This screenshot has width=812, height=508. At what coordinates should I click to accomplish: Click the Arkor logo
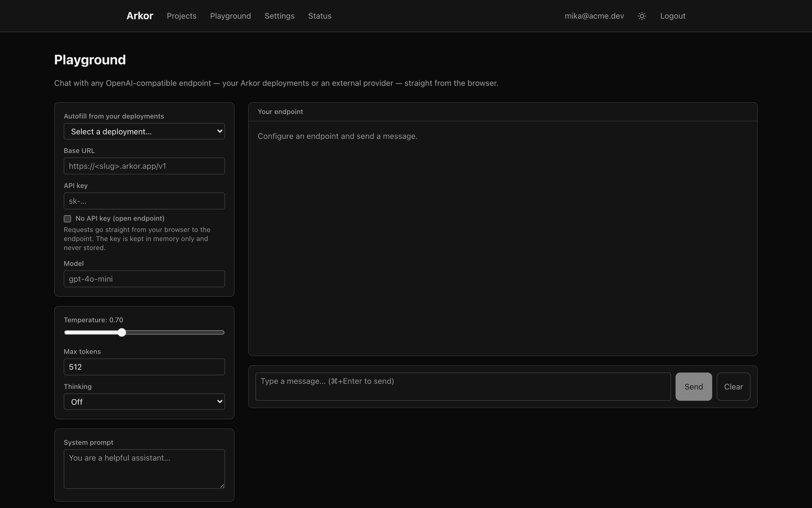pos(140,16)
